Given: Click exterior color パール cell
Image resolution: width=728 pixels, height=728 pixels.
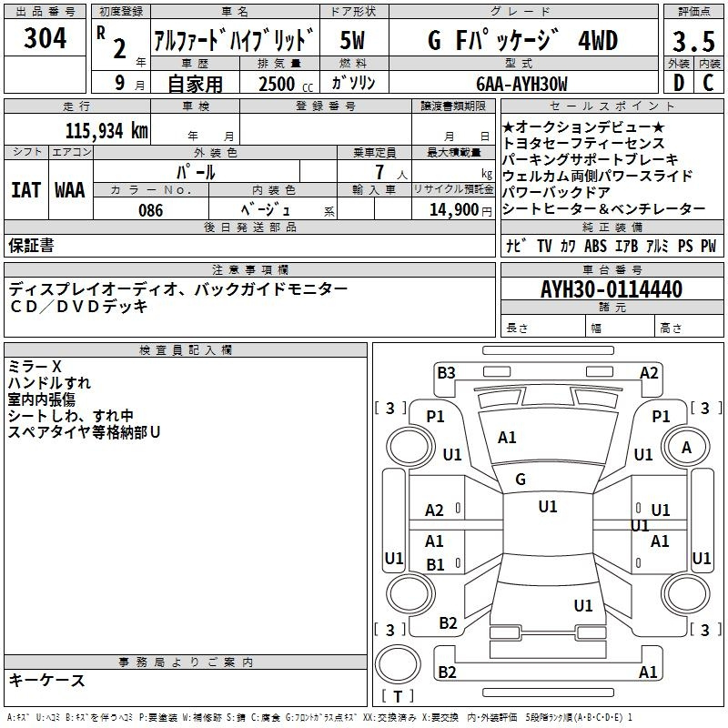Looking at the screenshot, I should [x=196, y=172].
